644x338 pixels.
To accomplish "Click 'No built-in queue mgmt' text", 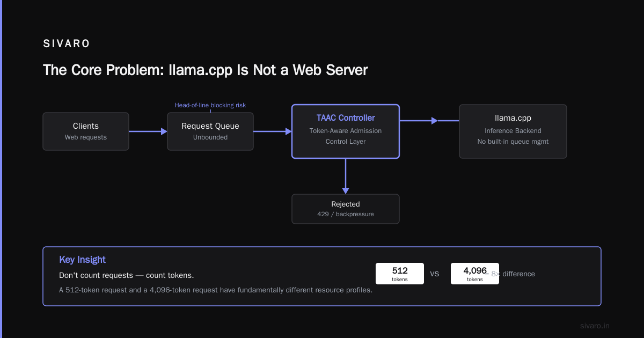I will (x=513, y=142).
